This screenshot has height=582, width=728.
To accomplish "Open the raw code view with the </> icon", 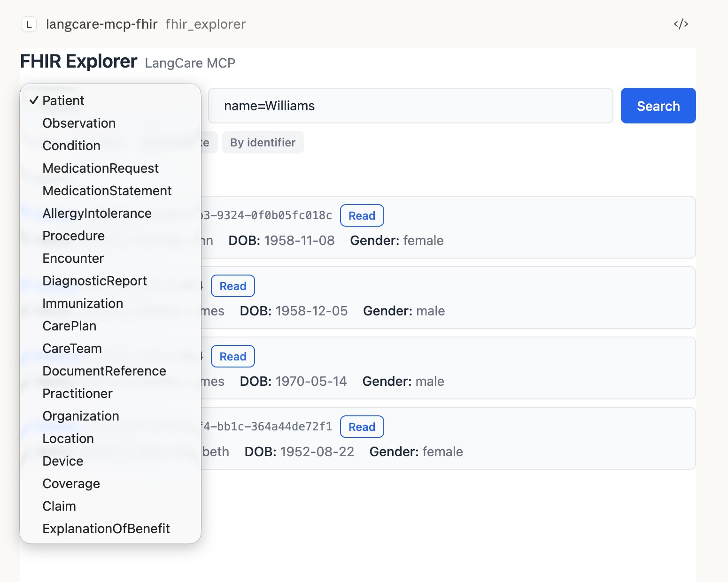I will point(680,24).
